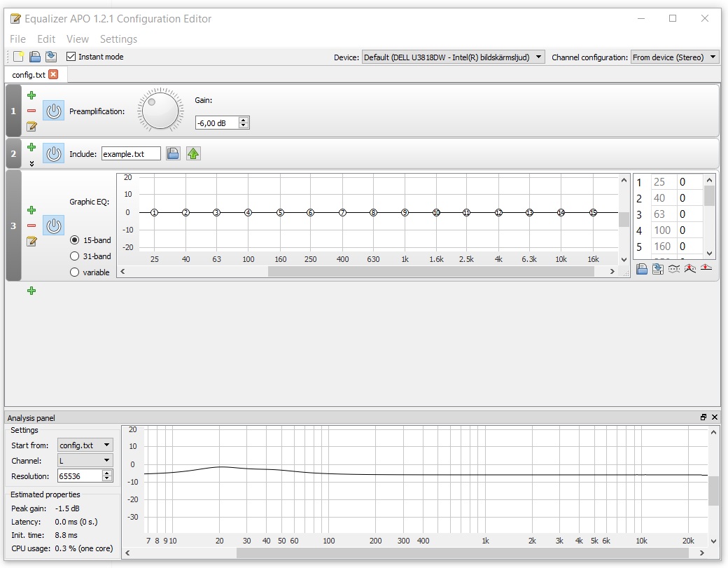728x568 pixels.
Task: Close the config.txt tab
Action: click(x=53, y=74)
